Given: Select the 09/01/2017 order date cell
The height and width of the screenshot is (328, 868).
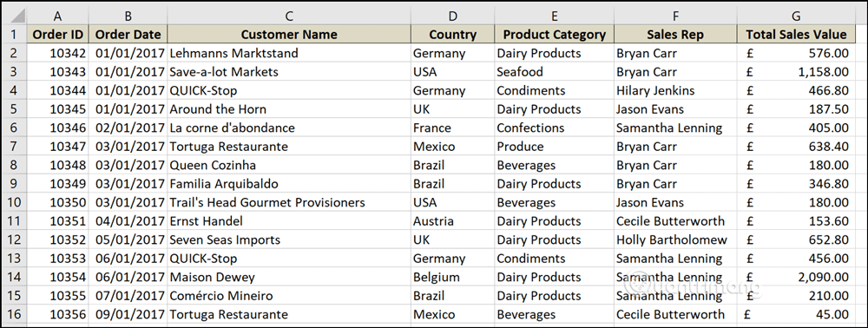Looking at the screenshot, I should (128, 315).
